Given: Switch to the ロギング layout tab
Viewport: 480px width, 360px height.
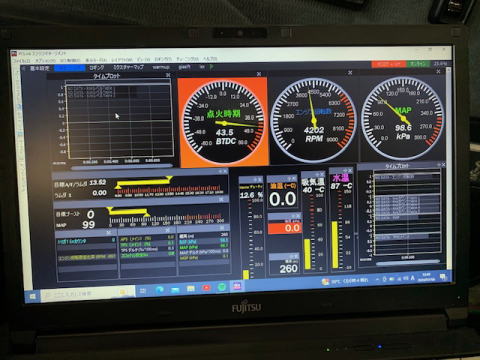Looking at the screenshot, I should pyautogui.click(x=97, y=67).
